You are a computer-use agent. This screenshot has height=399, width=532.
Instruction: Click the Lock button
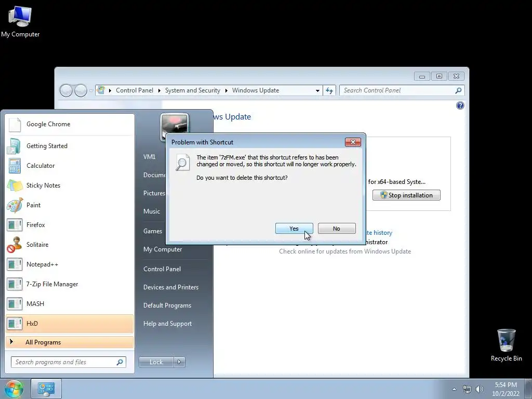pos(156,362)
